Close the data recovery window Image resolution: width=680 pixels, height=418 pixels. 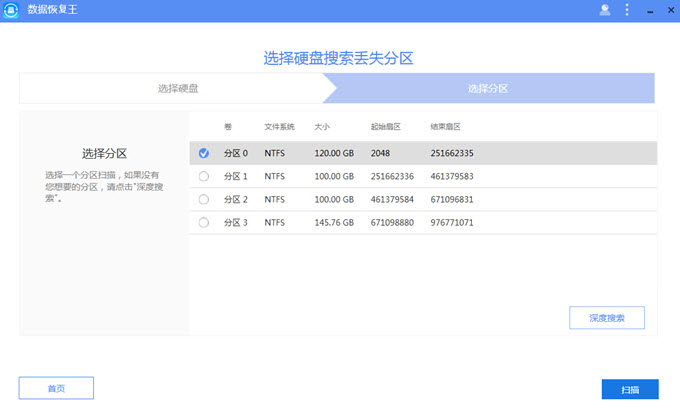[x=667, y=10]
